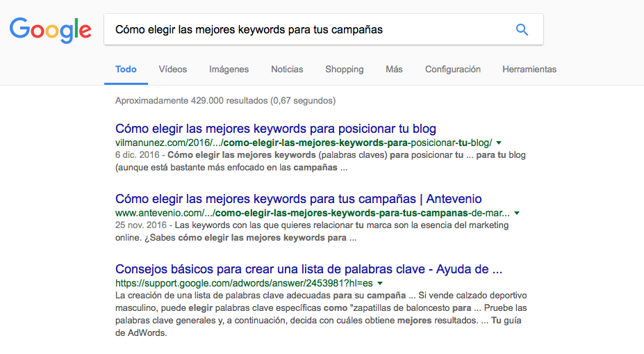Click the 'de AdWords.' snippet text
644x354 pixels.
141,333
